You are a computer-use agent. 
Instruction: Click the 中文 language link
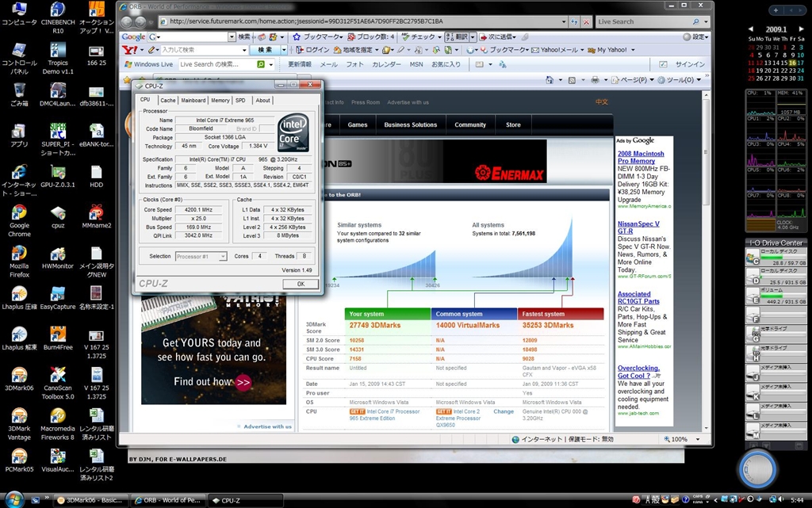pyautogui.click(x=601, y=102)
